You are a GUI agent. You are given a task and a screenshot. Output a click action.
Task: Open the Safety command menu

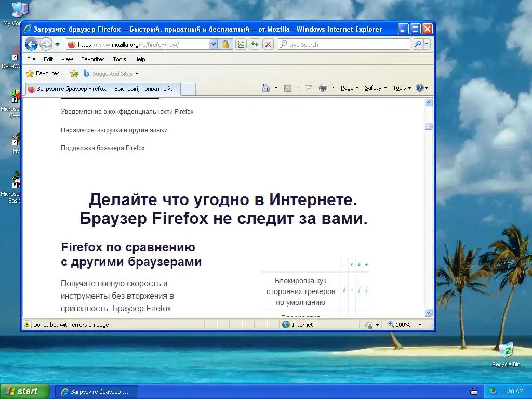pos(376,88)
